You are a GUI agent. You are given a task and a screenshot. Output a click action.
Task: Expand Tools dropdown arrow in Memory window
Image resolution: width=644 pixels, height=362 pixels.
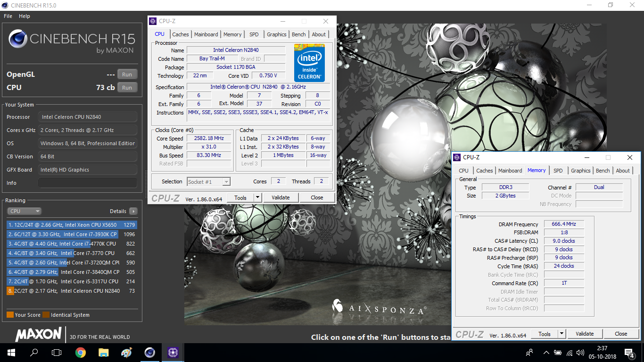click(561, 334)
